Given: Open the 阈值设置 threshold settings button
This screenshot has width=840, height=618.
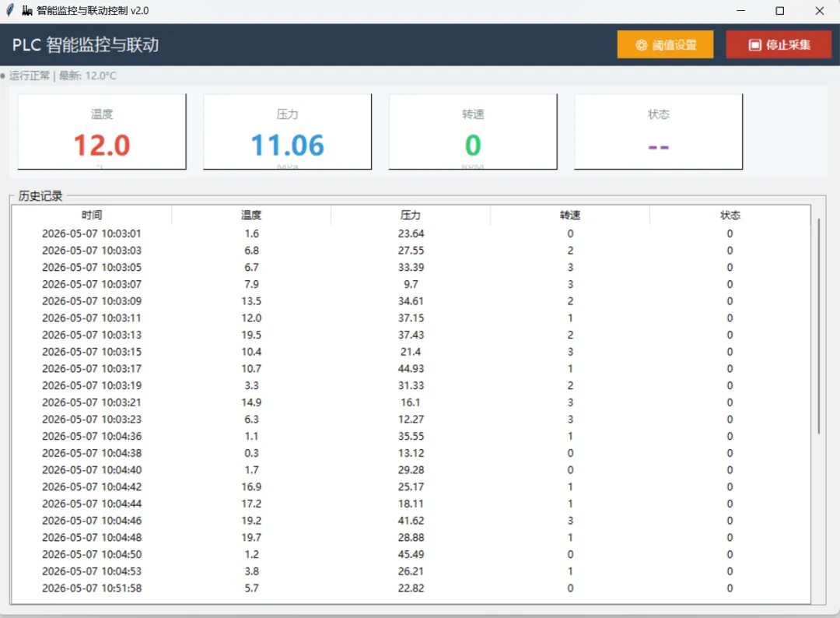Looking at the screenshot, I should [665, 44].
